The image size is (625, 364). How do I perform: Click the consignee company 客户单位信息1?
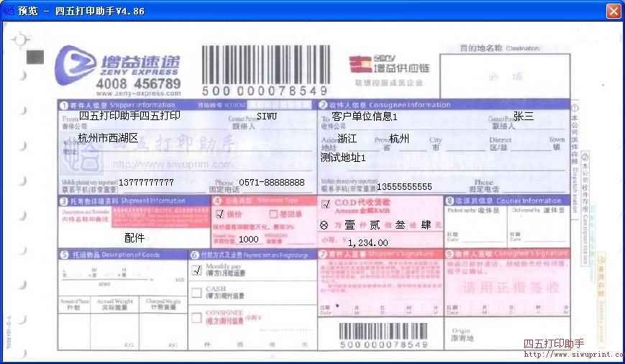[x=365, y=117]
